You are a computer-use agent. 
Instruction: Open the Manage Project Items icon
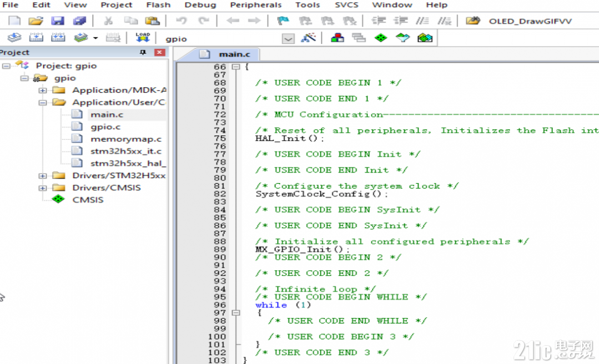point(338,37)
